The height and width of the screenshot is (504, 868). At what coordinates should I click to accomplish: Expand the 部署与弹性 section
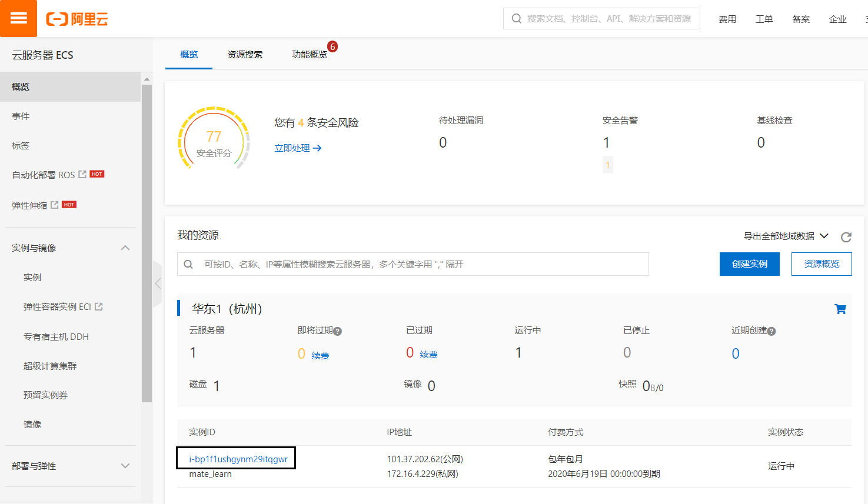pos(125,466)
